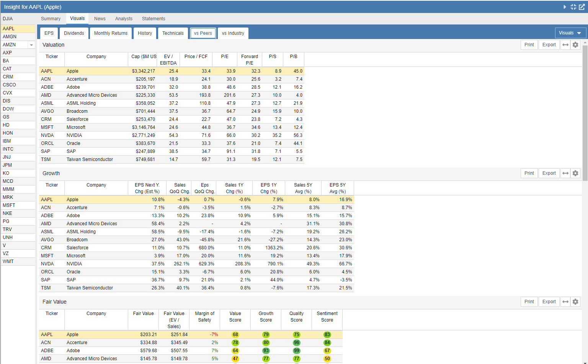This screenshot has width=588, height=364.
Task: Select MSFT in the DJIA ticker list
Action: 18,205
